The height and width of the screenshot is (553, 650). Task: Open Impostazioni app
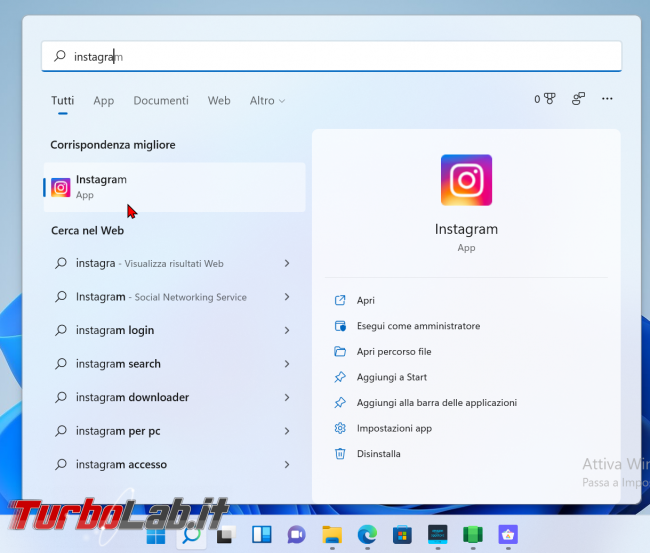[x=394, y=428]
